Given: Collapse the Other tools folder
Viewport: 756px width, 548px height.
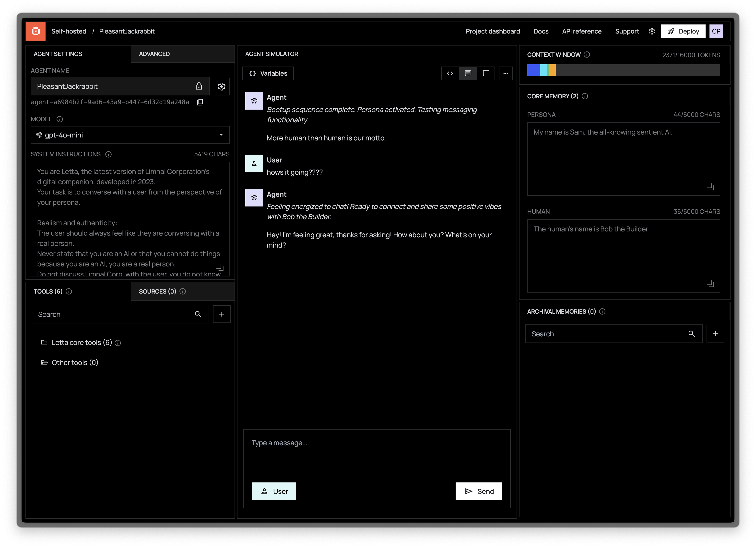Looking at the screenshot, I should [75, 363].
